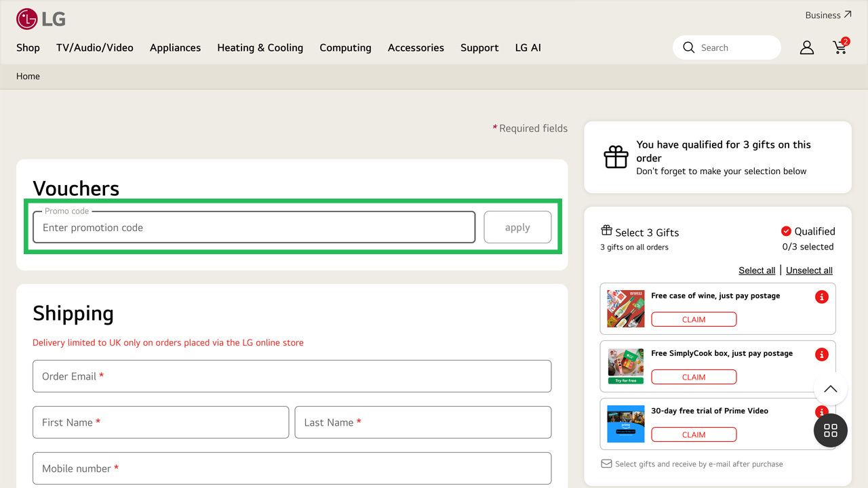Open the floating grid quick-menu icon
The image size is (868, 488).
click(x=830, y=430)
